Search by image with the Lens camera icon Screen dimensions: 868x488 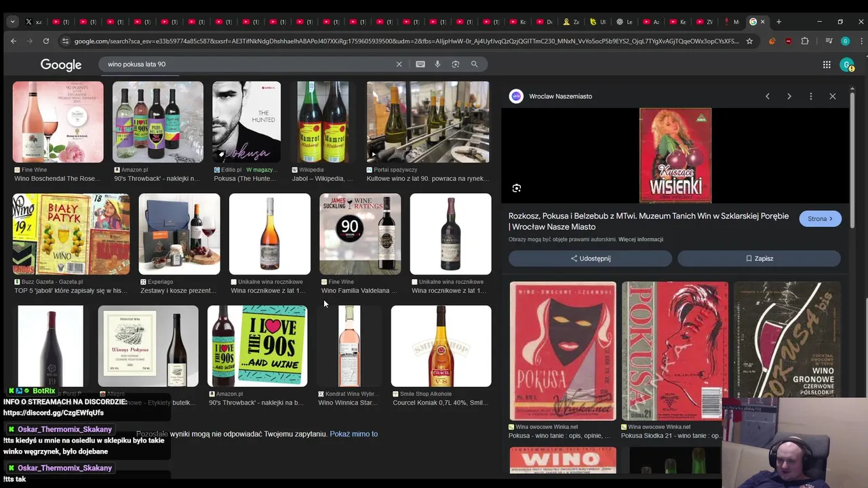point(456,64)
